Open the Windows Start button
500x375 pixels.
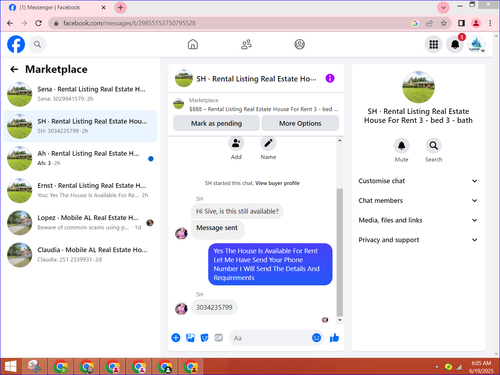pyautogui.click(x=10, y=367)
